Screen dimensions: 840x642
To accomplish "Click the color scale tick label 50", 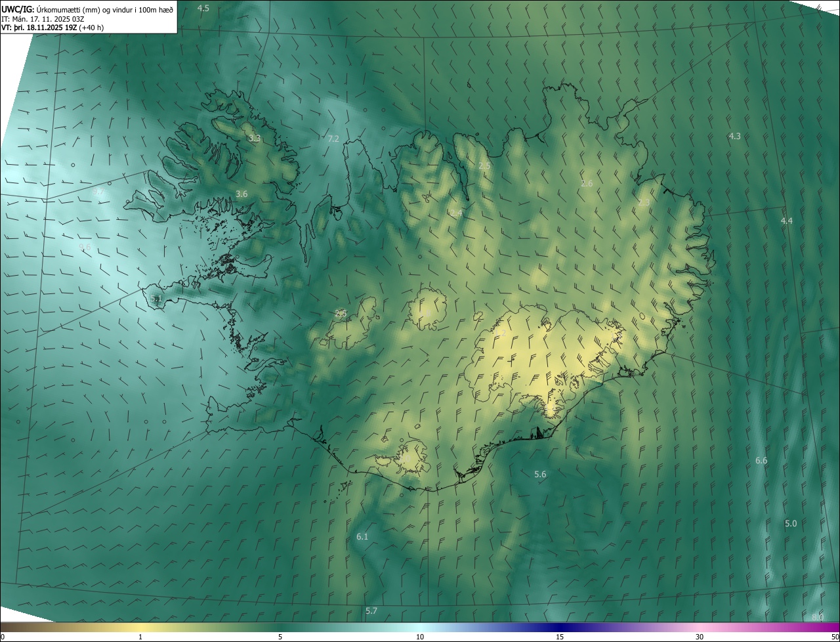I will pos(835,637).
